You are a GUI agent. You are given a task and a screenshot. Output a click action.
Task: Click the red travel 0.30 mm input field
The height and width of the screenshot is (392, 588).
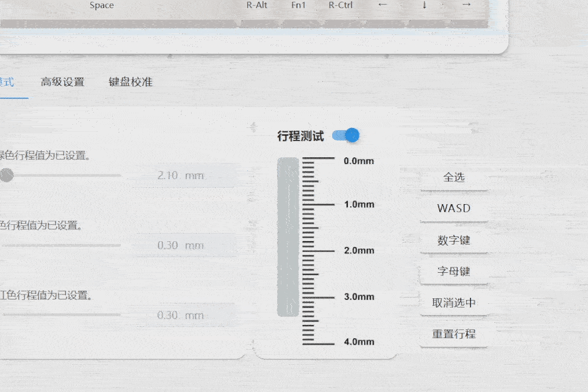pyautogui.click(x=184, y=315)
